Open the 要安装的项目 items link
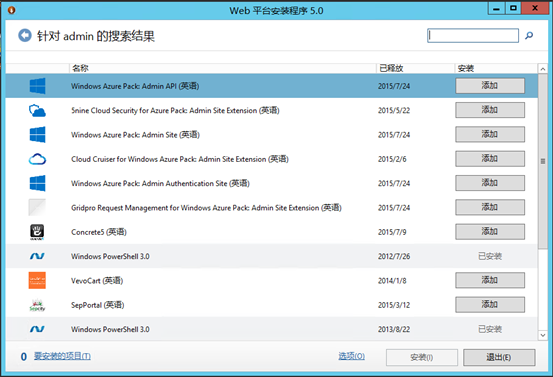The width and height of the screenshot is (553, 377). (x=62, y=356)
